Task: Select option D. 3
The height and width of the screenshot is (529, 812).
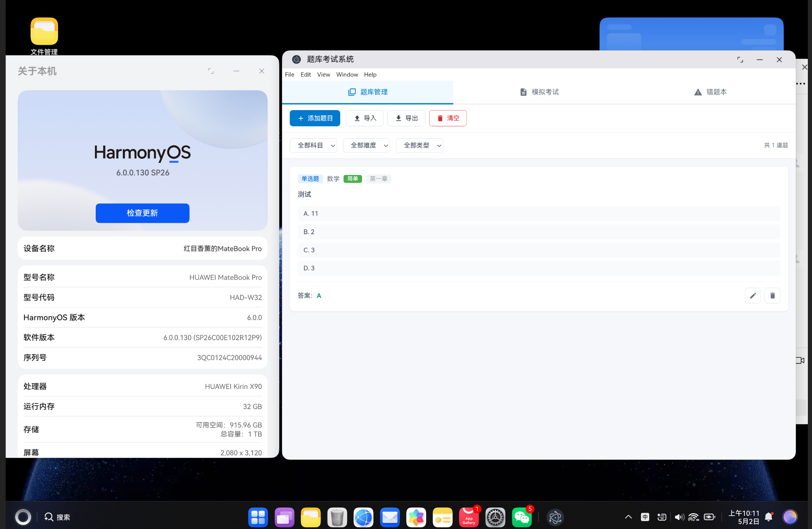Action: point(539,268)
